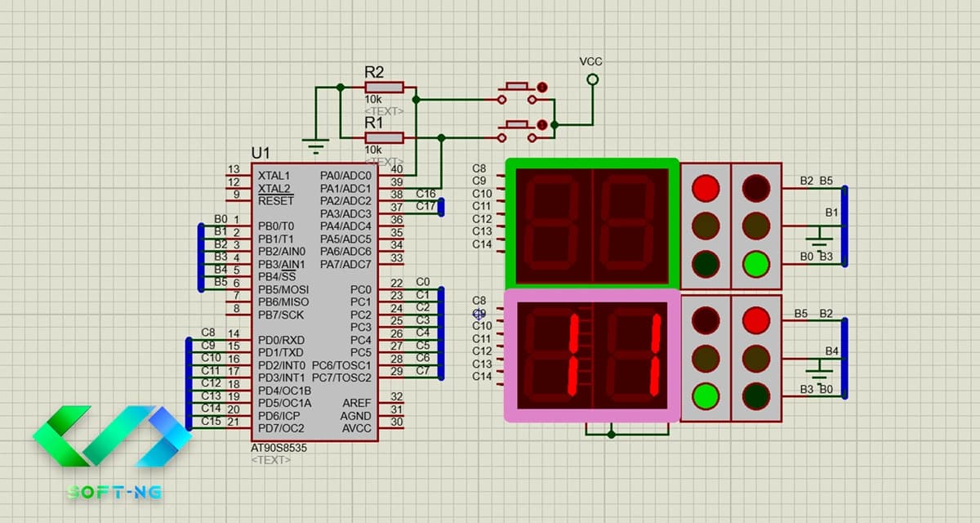
Task: Click the AT90S8535 part name text
Action: click(x=279, y=449)
